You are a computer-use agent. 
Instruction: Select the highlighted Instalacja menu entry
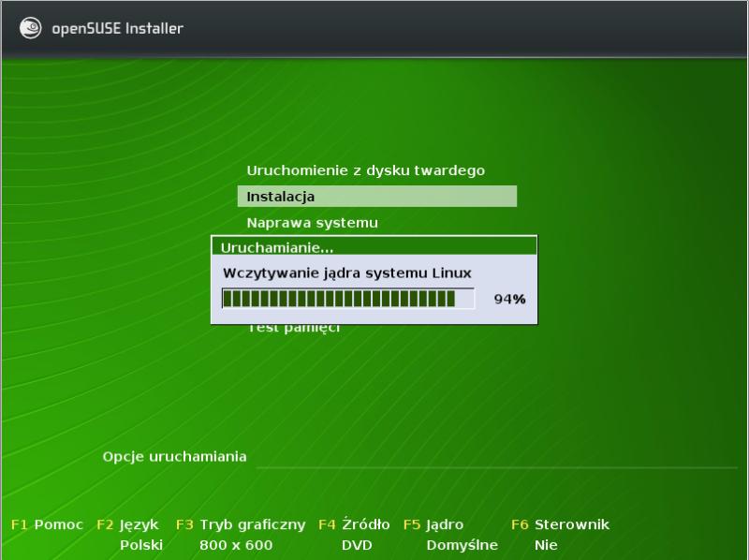tap(376, 197)
